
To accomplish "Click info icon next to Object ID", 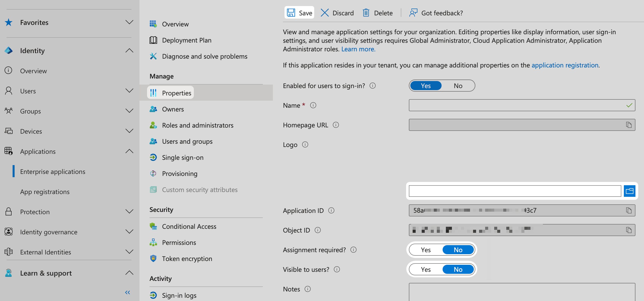I will (318, 230).
